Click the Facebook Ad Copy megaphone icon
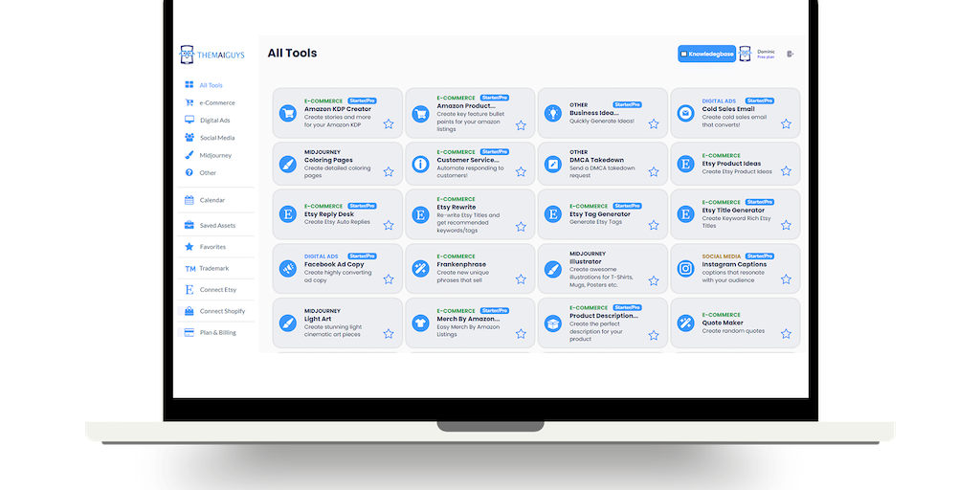The image size is (980, 490). pyautogui.click(x=287, y=269)
